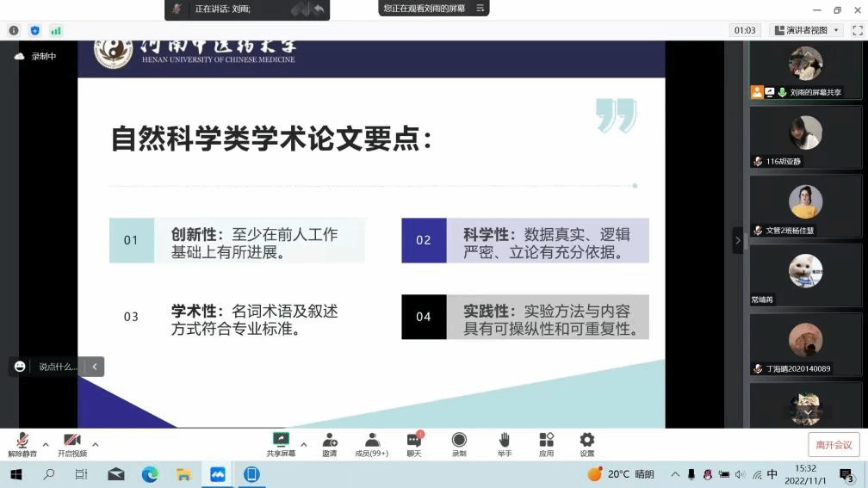This screenshot has height=488, width=868.
Task: Toggle full screen mode icon at top right
Action: [x=857, y=30]
